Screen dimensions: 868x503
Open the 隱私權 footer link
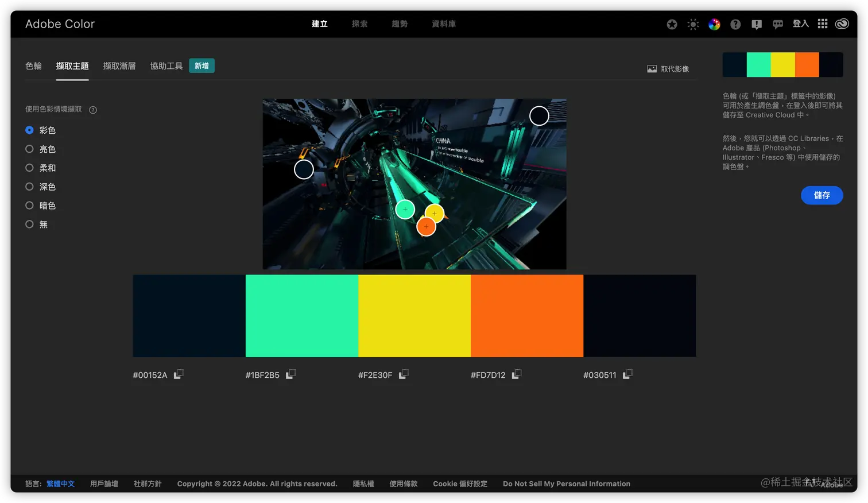(363, 484)
